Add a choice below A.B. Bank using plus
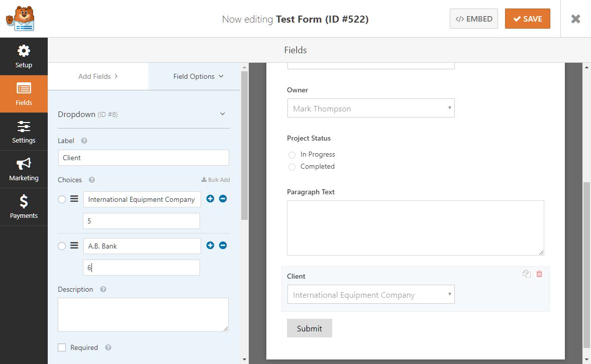Viewport: 591px width, 364px height. tap(210, 245)
